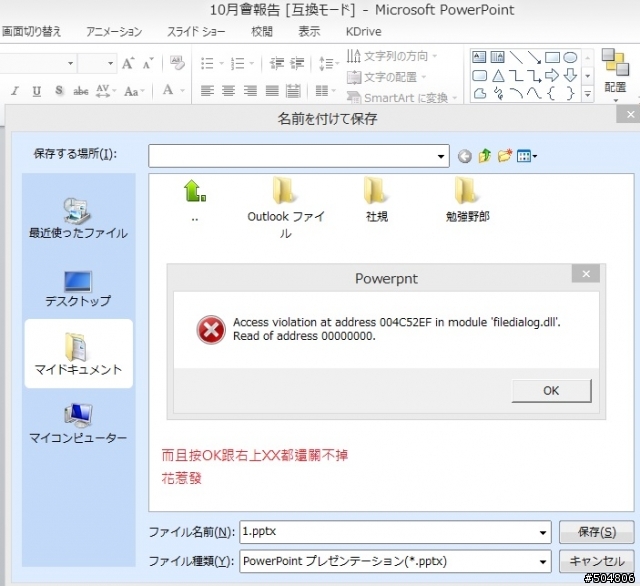Open the スライド ショー ribbon tab

click(x=196, y=31)
